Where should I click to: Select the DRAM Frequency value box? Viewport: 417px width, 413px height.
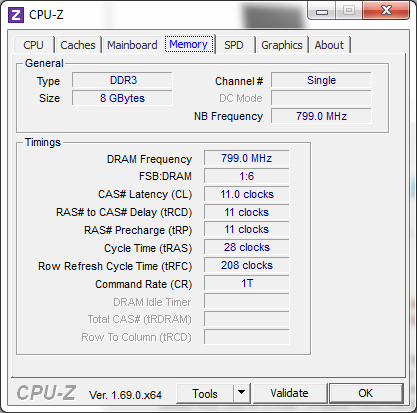coord(247,158)
